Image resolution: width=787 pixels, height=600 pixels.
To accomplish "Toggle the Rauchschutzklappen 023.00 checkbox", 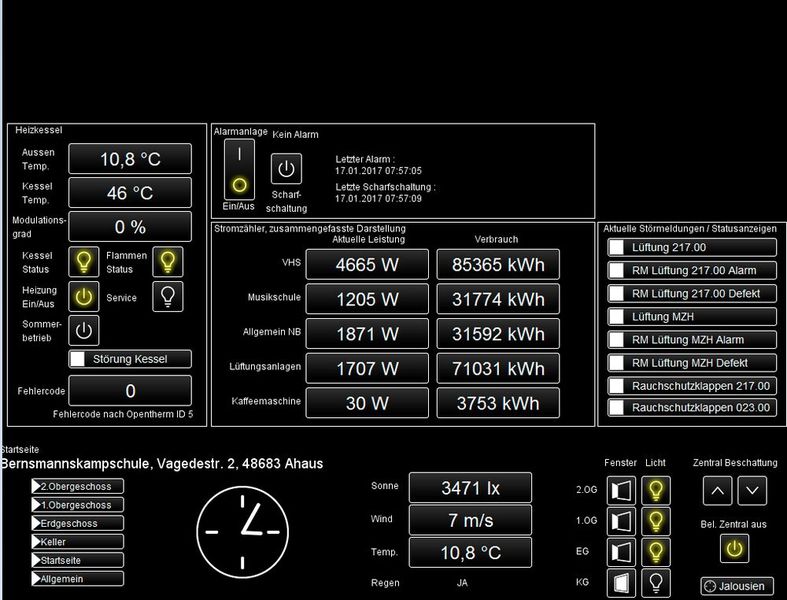I will tap(616, 407).
